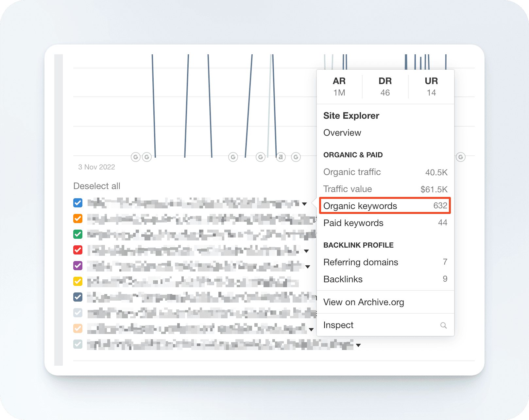Click the rightmost G marker on the chart axis

point(461,157)
